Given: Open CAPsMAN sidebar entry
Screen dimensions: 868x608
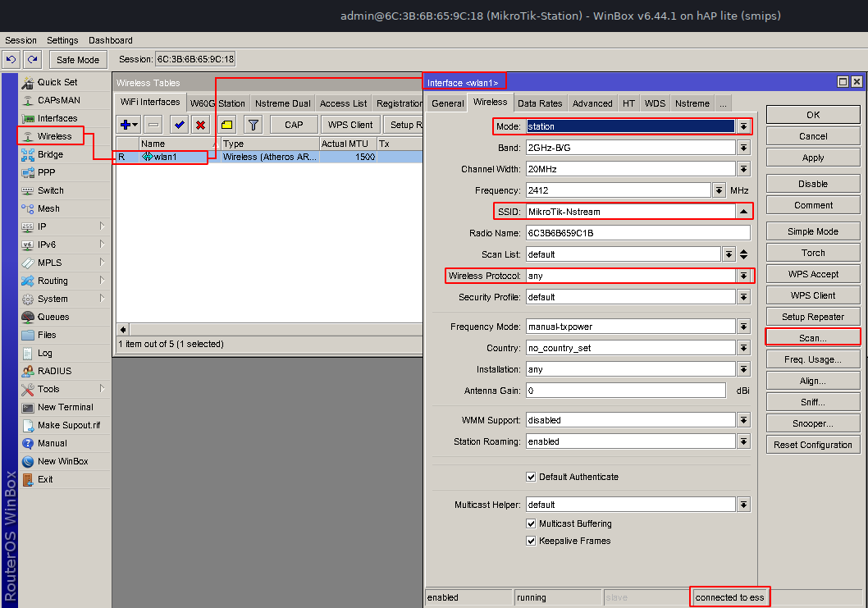Looking at the screenshot, I should 59,100.
